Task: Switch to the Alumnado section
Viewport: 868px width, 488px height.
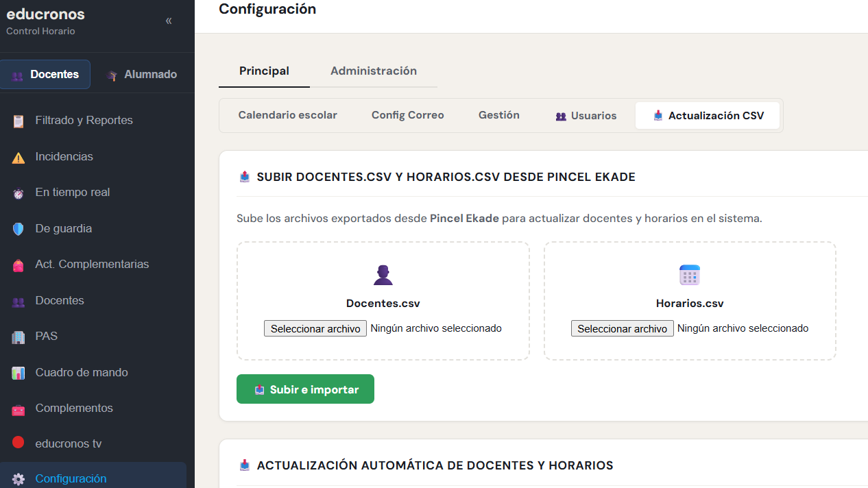Action: point(142,74)
